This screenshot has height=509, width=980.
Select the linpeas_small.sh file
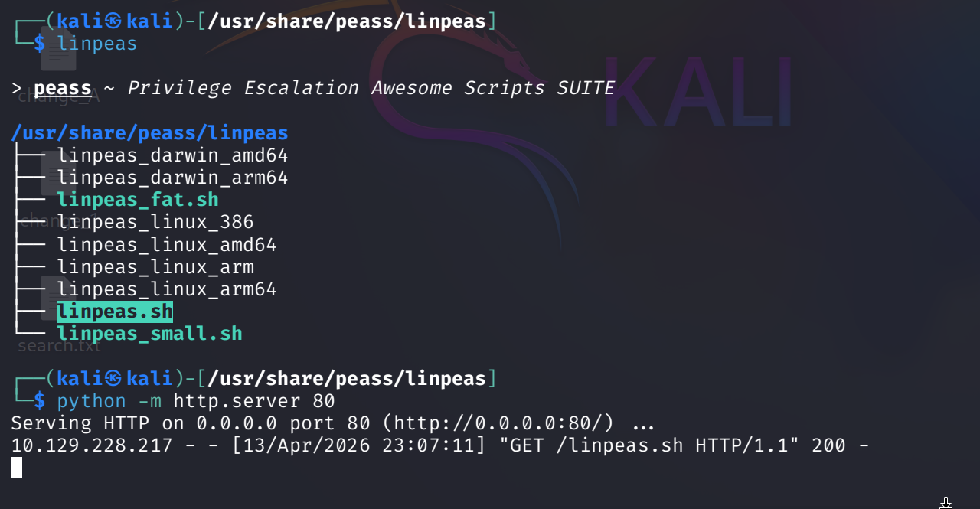[149, 334]
